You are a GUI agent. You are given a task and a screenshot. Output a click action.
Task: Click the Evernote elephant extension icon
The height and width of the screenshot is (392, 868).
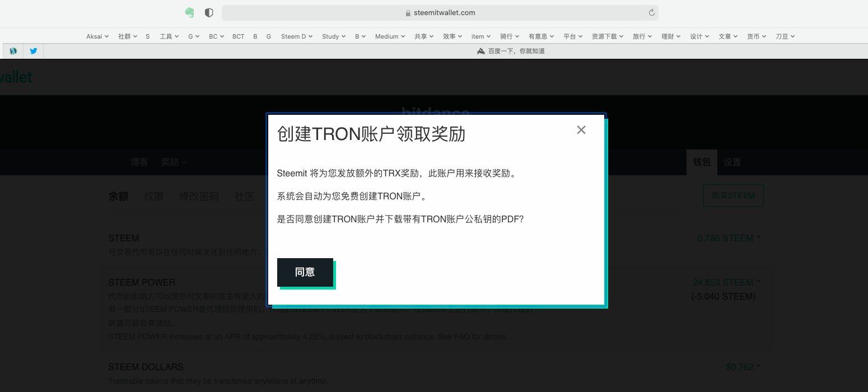click(190, 12)
